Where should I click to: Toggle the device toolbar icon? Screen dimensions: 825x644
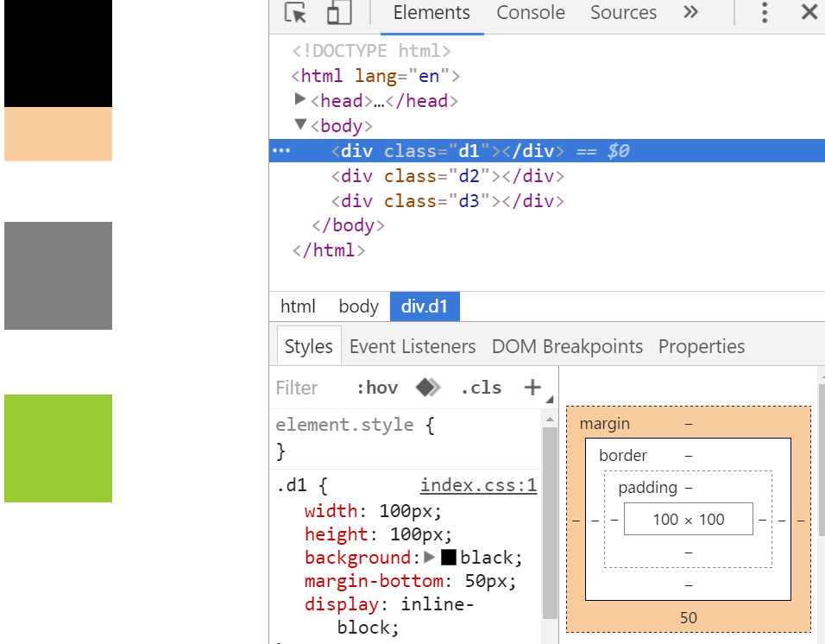[x=339, y=13]
